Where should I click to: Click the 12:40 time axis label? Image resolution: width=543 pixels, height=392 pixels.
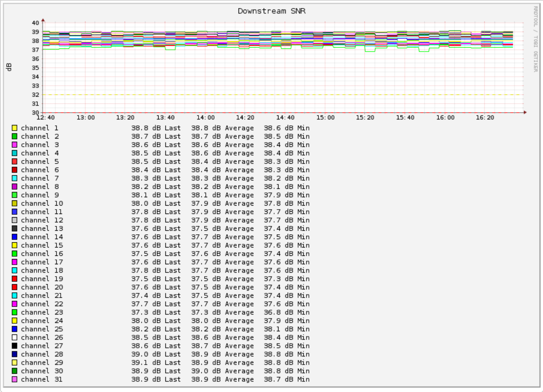[46, 118]
